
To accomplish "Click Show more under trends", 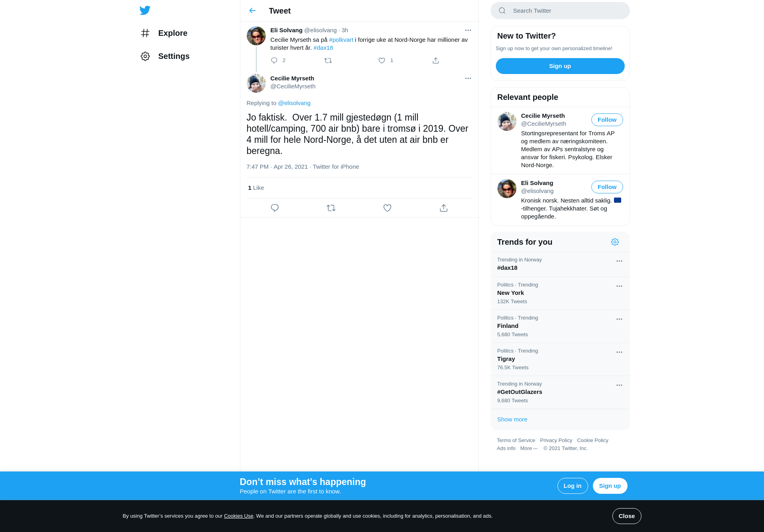I will (512, 419).
